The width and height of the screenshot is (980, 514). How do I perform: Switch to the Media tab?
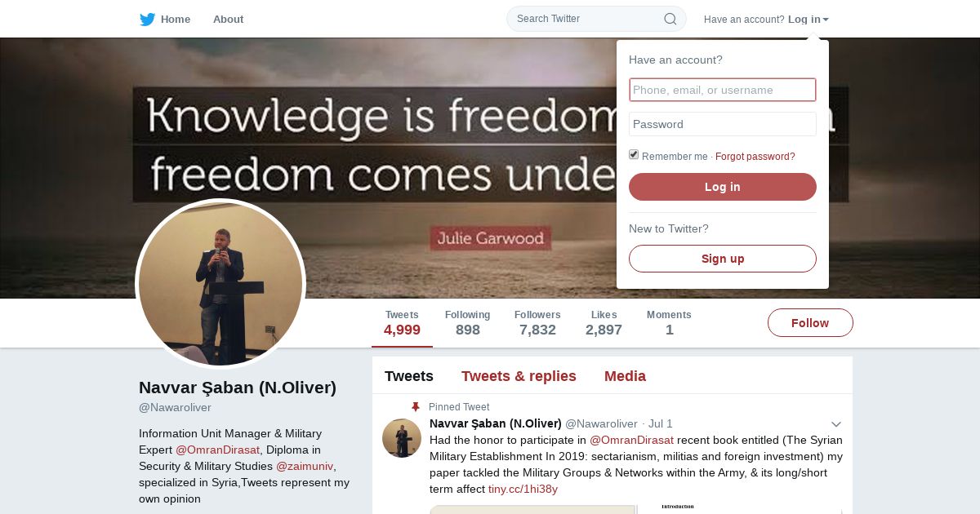click(625, 376)
